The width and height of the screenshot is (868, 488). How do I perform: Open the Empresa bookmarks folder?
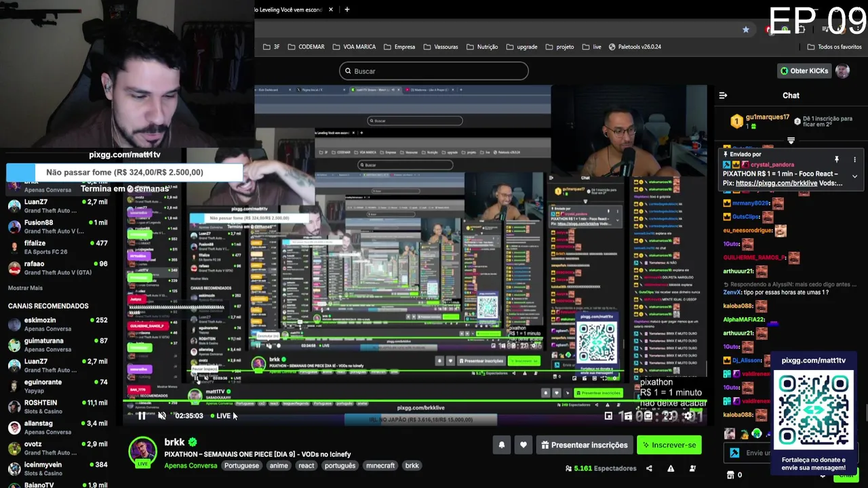click(399, 47)
